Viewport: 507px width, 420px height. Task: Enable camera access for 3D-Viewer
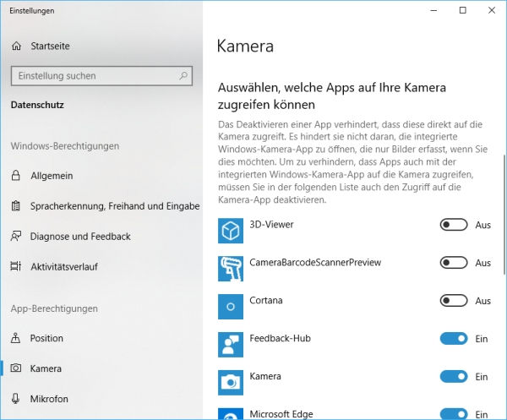454,225
